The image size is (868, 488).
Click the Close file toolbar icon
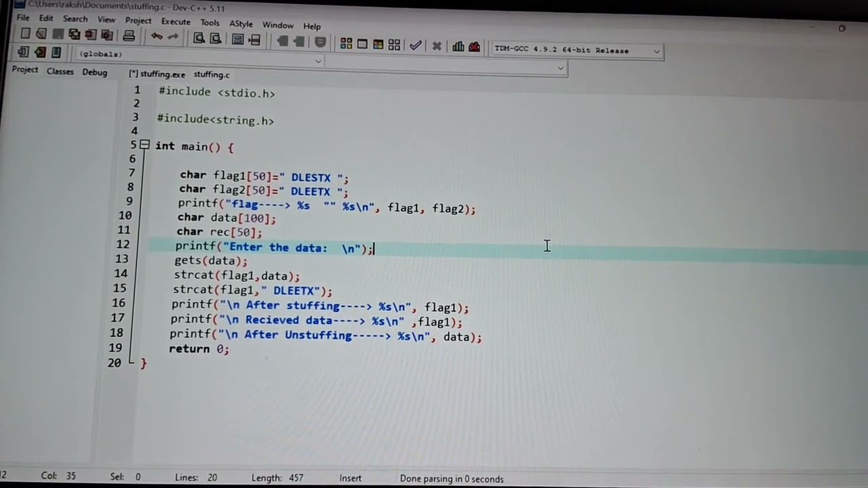click(x=90, y=35)
